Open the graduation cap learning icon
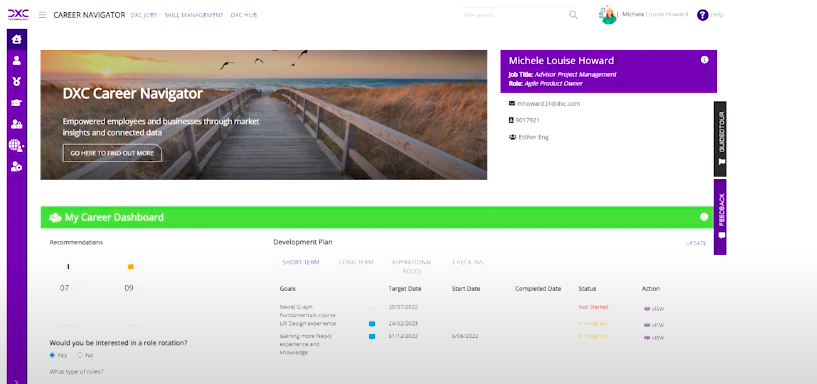Screen dimensions: 817x384 [x=17, y=103]
